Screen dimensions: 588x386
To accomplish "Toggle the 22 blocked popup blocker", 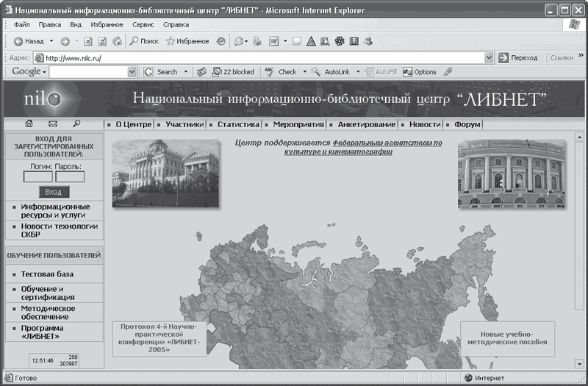I will (233, 71).
